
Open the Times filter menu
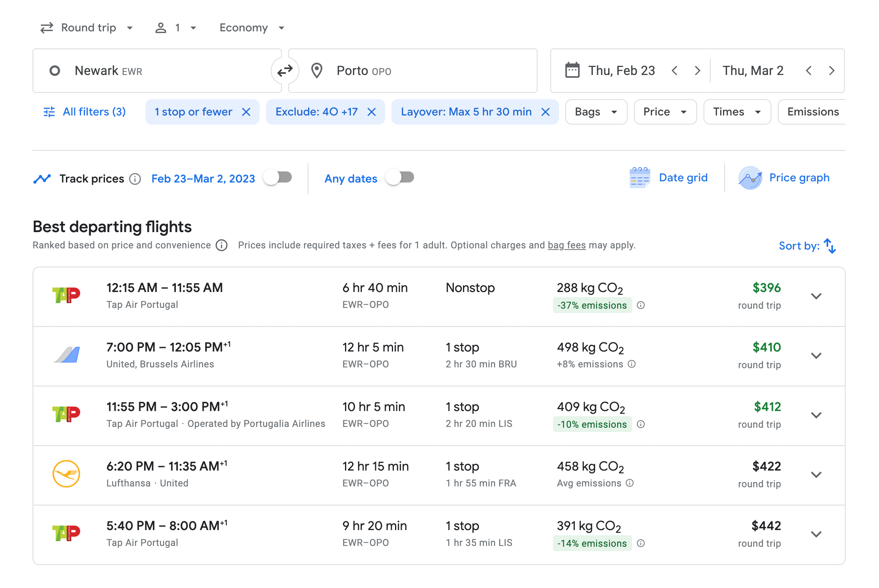[736, 112]
